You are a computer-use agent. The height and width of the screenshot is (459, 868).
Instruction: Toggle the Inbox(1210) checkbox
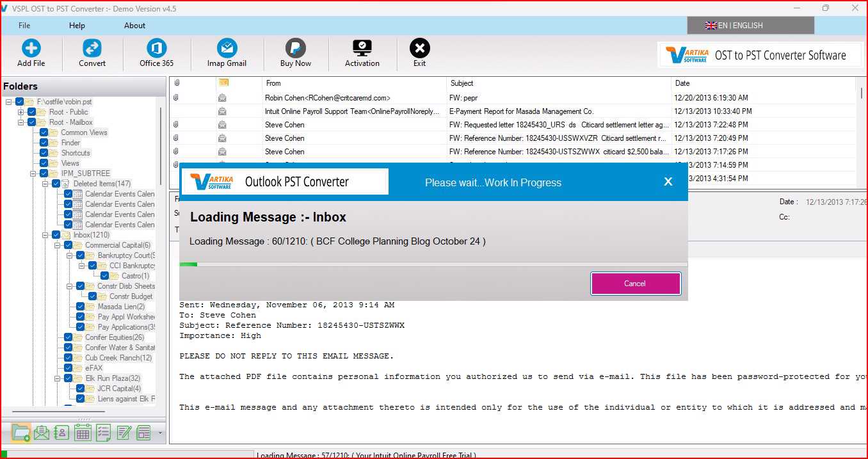[56, 235]
